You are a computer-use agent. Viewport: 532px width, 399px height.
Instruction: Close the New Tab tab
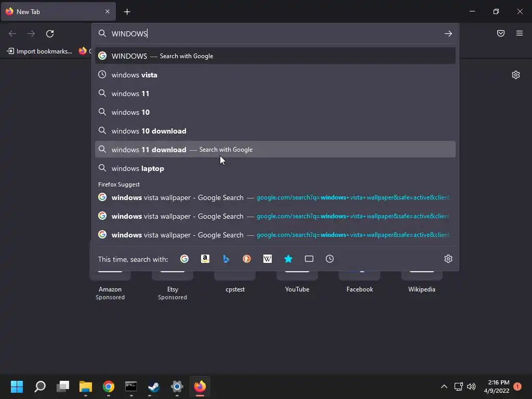coord(108,11)
